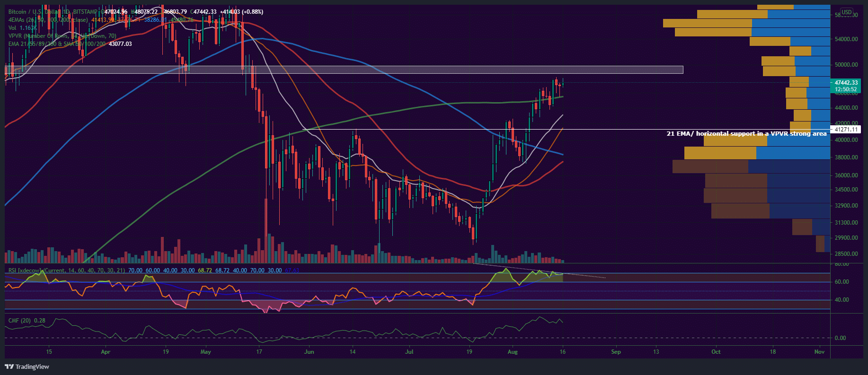Select the translucent resistance zone rectangle near 49000
868x375 pixels.
344,70
